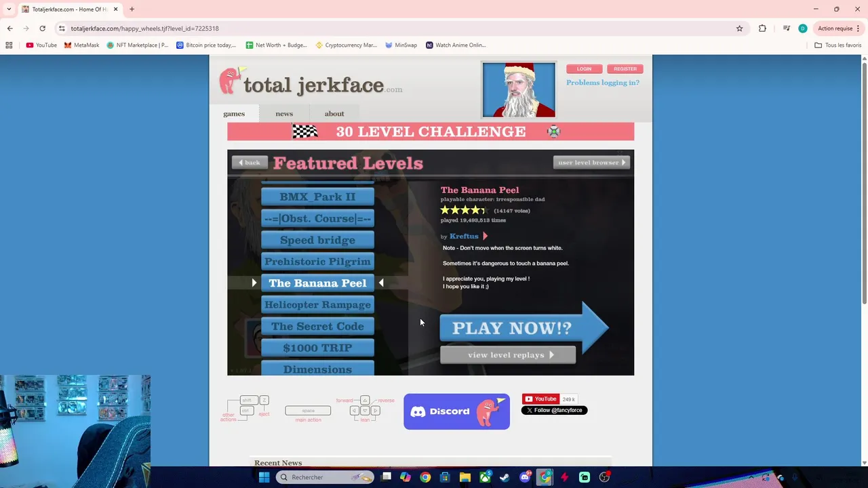Click the page vertical scrollbar

pyautogui.click(x=864, y=183)
